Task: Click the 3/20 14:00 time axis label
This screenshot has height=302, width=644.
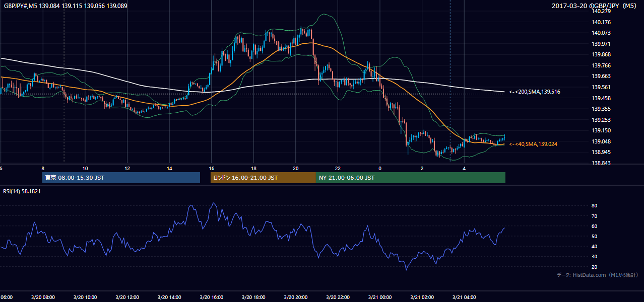Action: (x=169, y=297)
